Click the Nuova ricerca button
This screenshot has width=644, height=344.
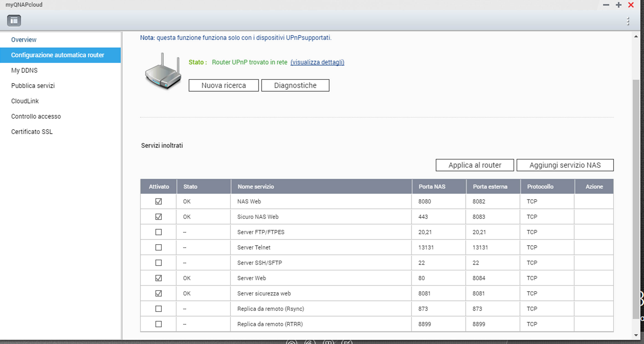[x=223, y=86]
